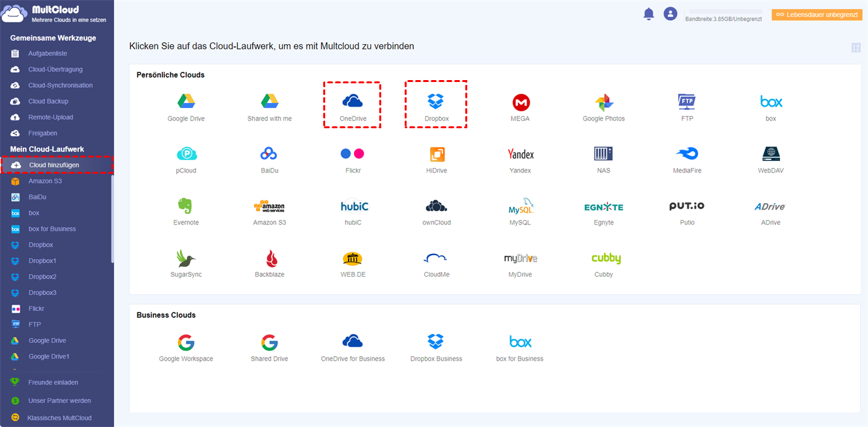Click Cloud hinzufügen in sidebar
868x427 pixels.
pyautogui.click(x=57, y=165)
